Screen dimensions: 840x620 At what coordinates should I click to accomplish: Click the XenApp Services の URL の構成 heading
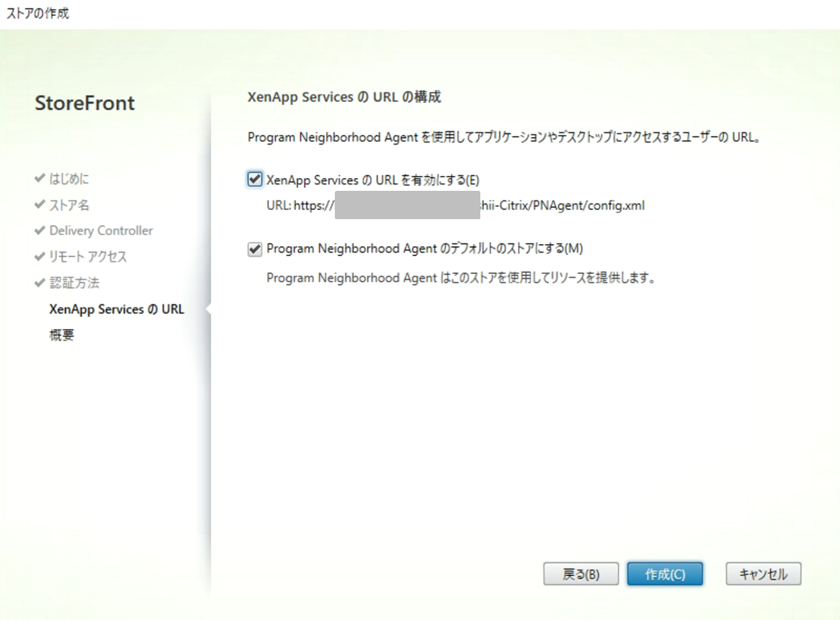pyautogui.click(x=344, y=97)
